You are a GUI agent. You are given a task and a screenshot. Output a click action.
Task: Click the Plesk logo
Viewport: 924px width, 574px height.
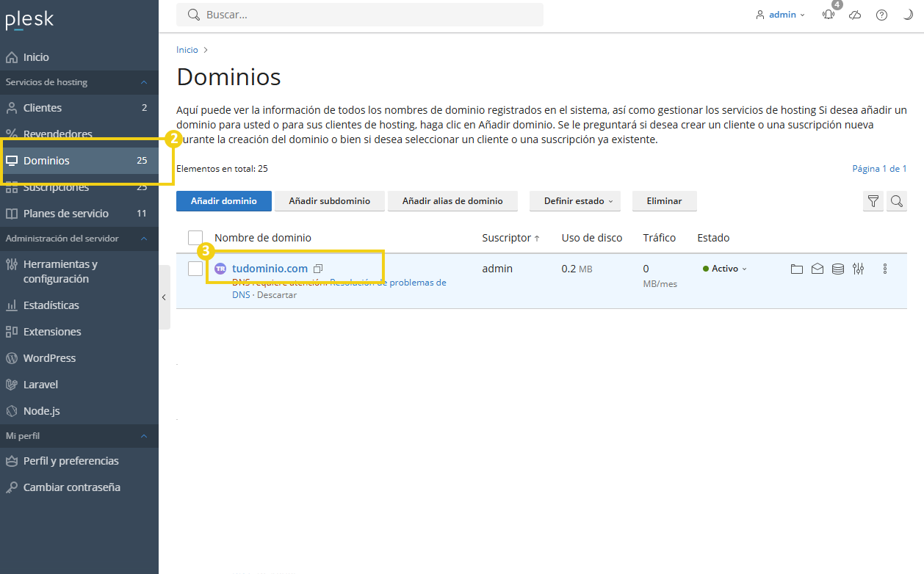[29, 20]
